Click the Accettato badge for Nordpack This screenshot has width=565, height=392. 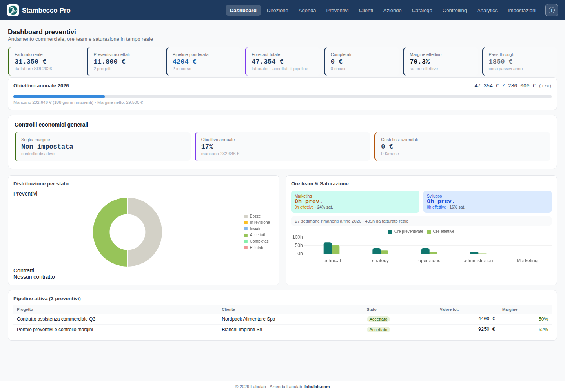pyautogui.click(x=378, y=319)
